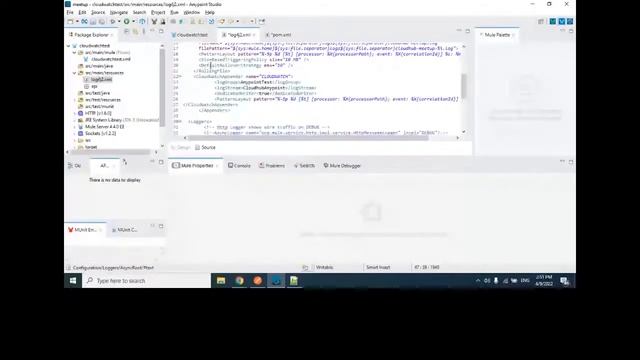This screenshot has height=360, width=640.
Task: Expand the src/test/resources folder
Action: point(75,100)
